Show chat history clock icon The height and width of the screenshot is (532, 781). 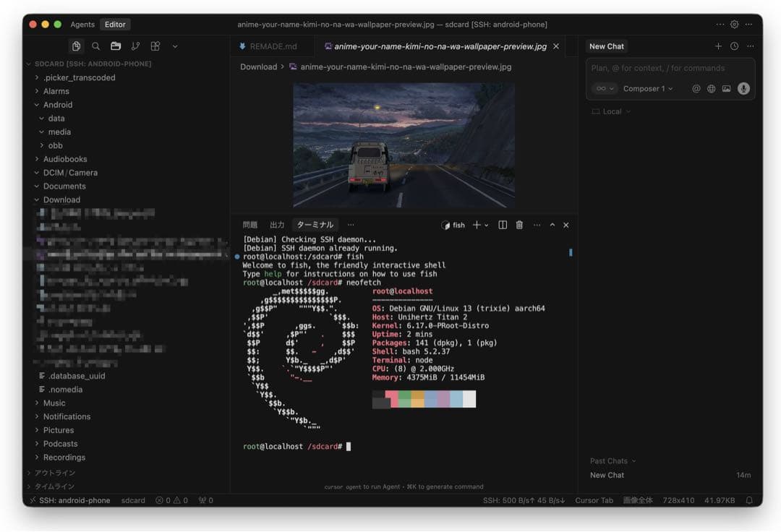(x=734, y=46)
